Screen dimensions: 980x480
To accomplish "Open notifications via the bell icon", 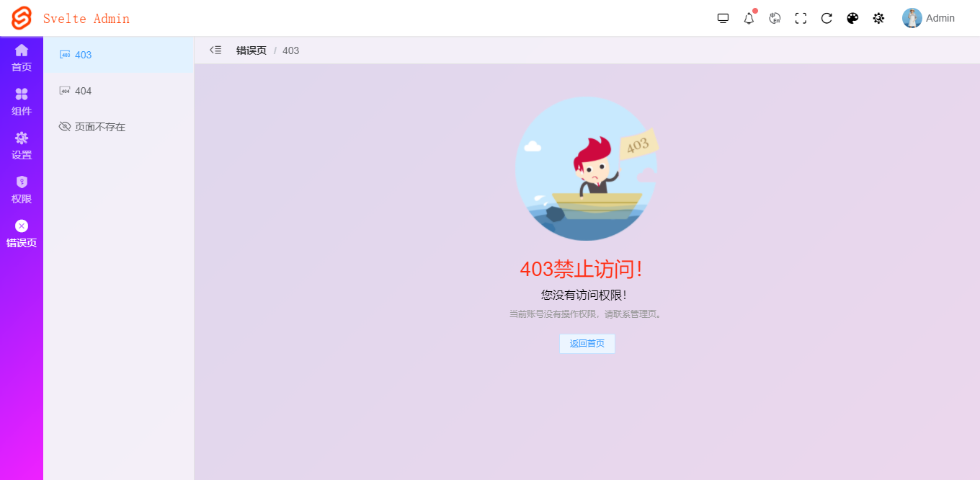I will pyautogui.click(x=749, y=18).
